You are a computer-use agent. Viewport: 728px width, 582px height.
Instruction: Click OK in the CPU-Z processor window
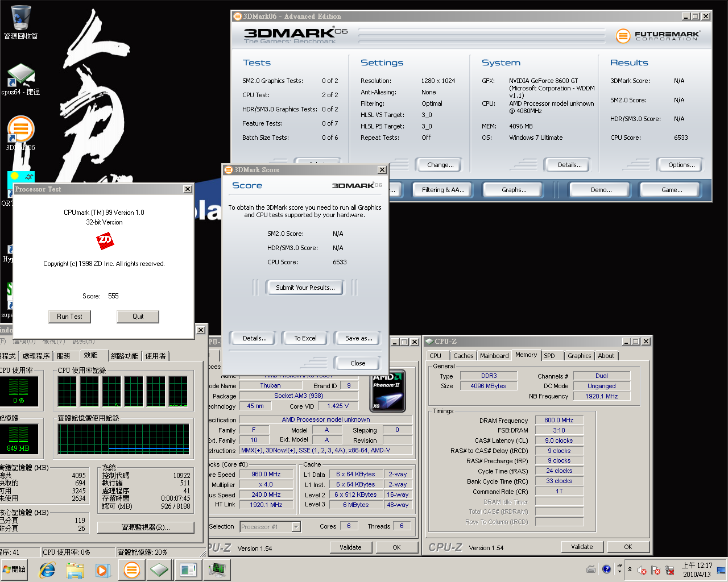(396, 547)
